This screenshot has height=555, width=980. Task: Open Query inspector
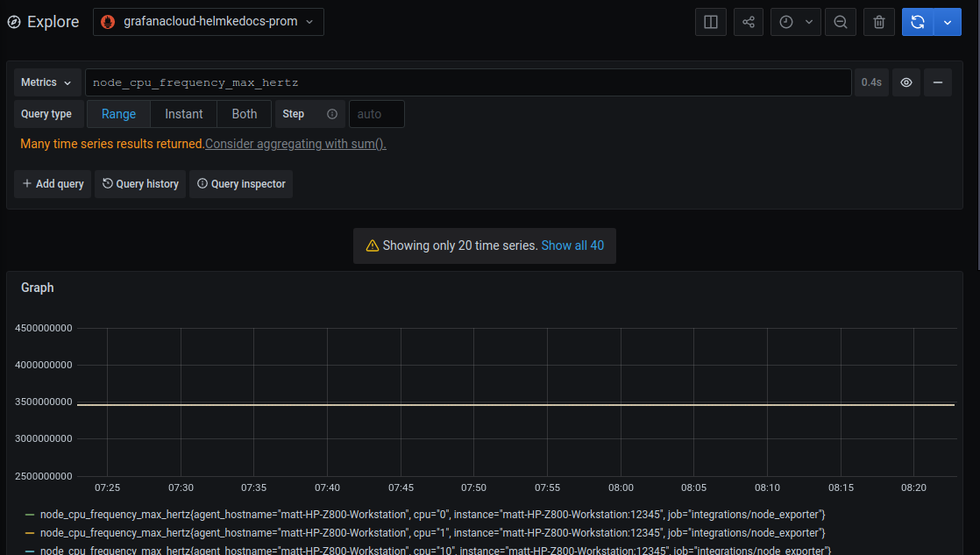click(x=241, y=184)
